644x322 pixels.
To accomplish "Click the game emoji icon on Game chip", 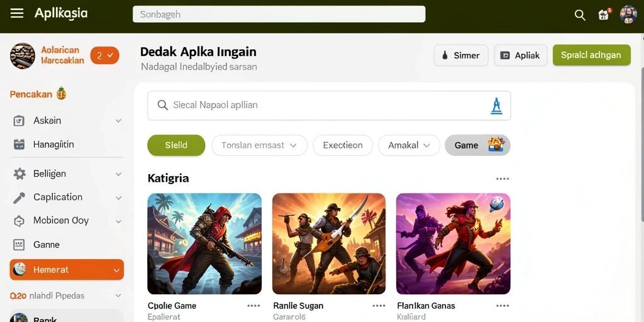I will pyautogui.click(x=496, y=145).
